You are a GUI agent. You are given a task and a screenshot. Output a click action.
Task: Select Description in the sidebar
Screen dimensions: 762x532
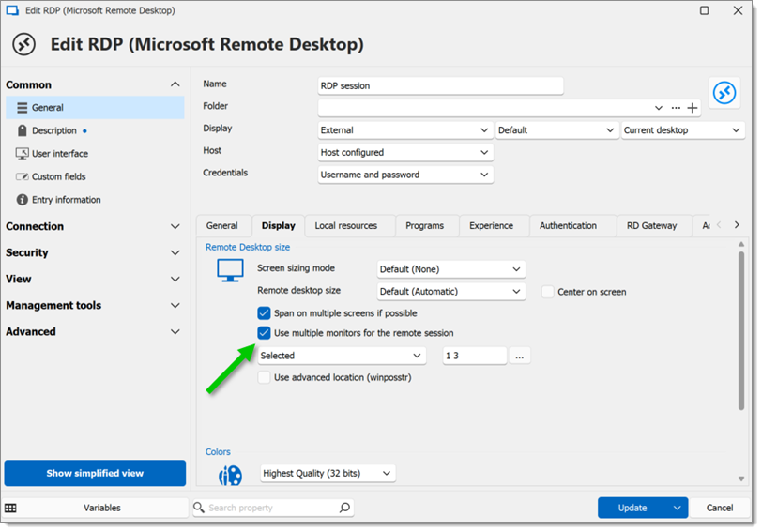tap(96, 130)
